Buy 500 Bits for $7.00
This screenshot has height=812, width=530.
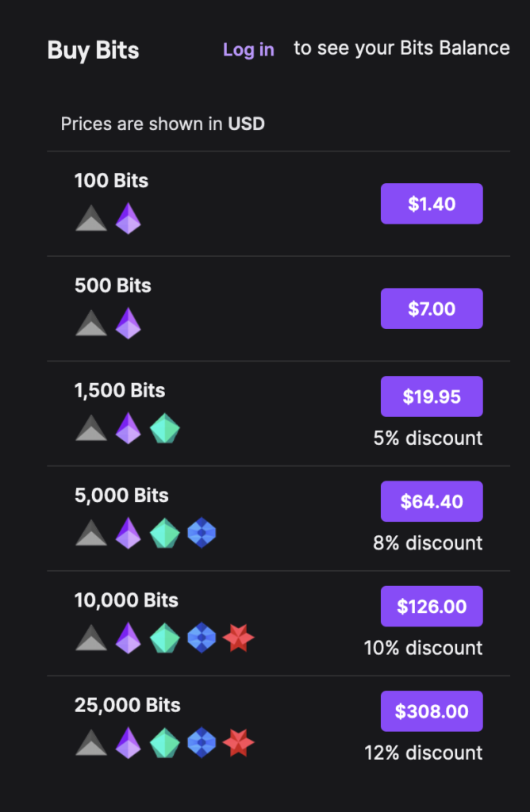[x=432, y=308]
